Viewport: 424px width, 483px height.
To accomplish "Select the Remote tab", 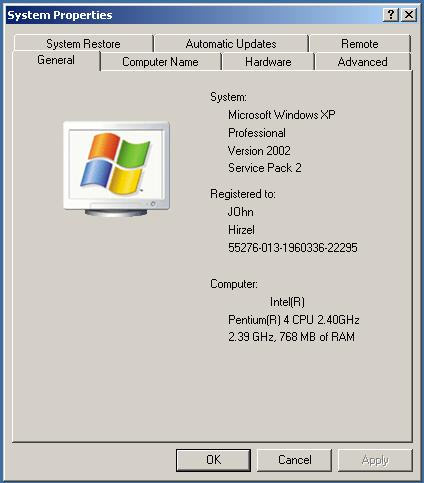I will (x=360, y=44).
